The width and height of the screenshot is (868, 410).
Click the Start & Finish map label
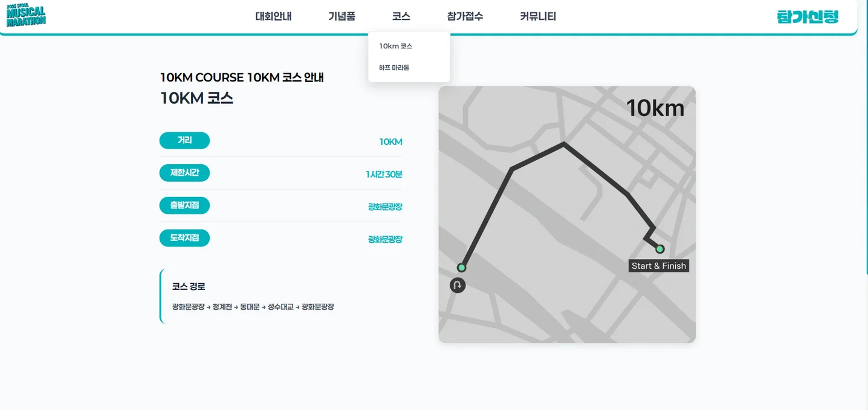coord(658,266)
